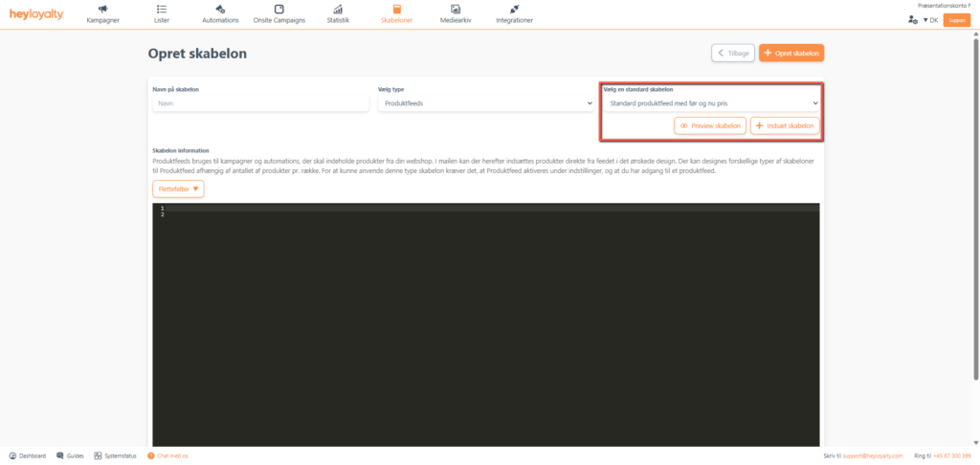Image resolution: width=980 pixels, height=465 pixels.
Task: Open the DK language selector
Action: 929,19
